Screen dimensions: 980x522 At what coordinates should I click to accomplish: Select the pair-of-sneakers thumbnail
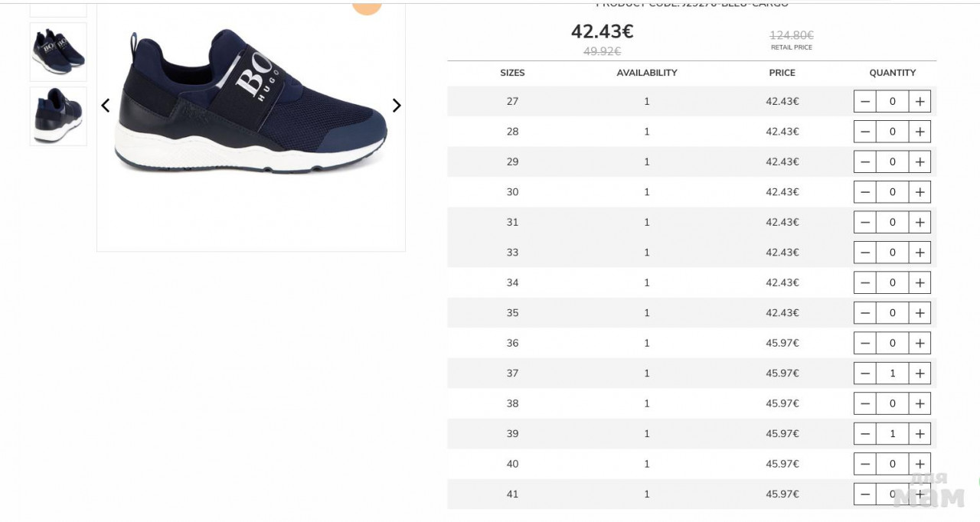pos(58,52)
